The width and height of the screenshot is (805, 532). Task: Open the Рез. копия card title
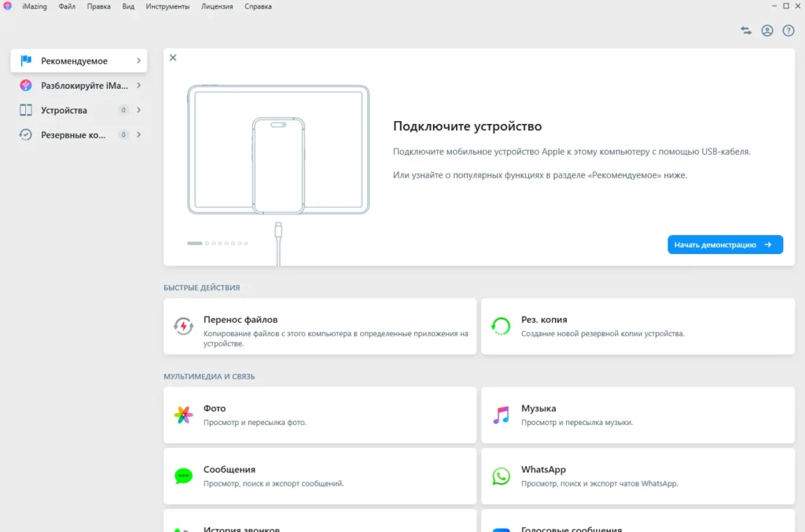click(544, 319)
